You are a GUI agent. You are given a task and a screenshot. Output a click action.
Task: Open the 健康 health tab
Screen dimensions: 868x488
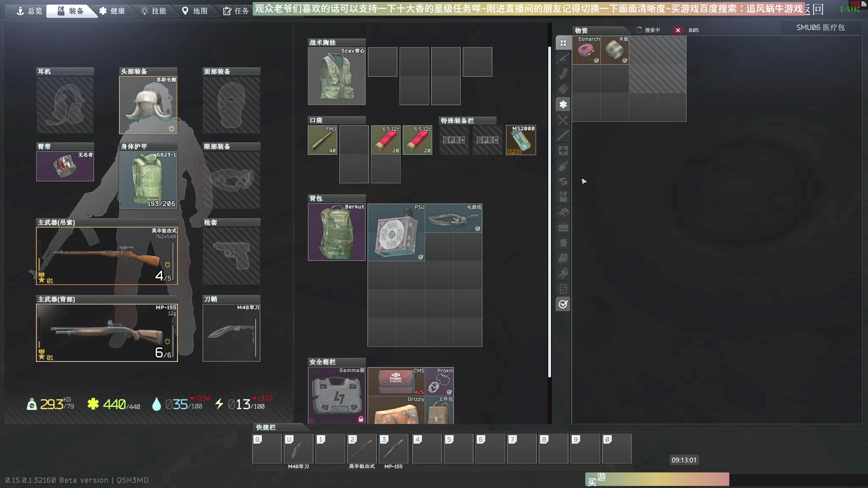112,11
